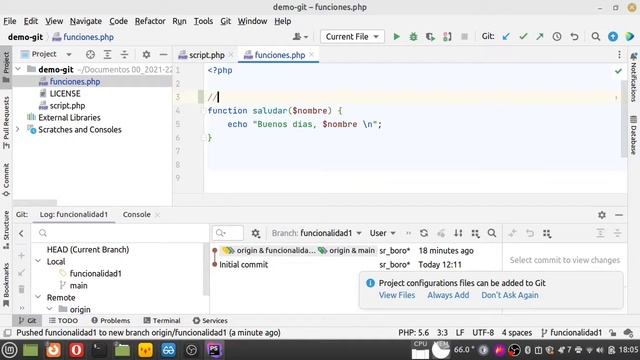Toggle Notifications right sidebar
Image resolution: width=640 pixels, height=360 pixels.
tap(633, 78)
